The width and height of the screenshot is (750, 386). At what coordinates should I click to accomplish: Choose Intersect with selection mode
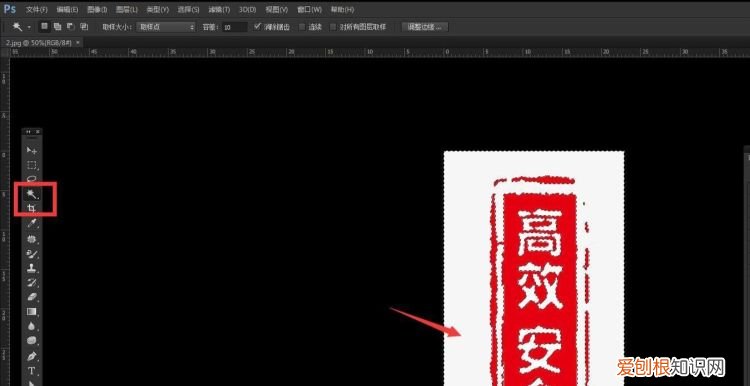pos(84,27)
